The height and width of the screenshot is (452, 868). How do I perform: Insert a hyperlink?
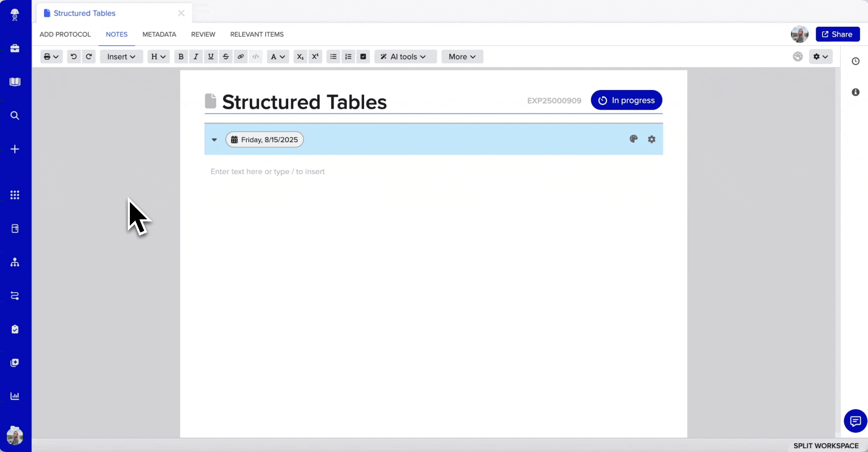[240, 56]
